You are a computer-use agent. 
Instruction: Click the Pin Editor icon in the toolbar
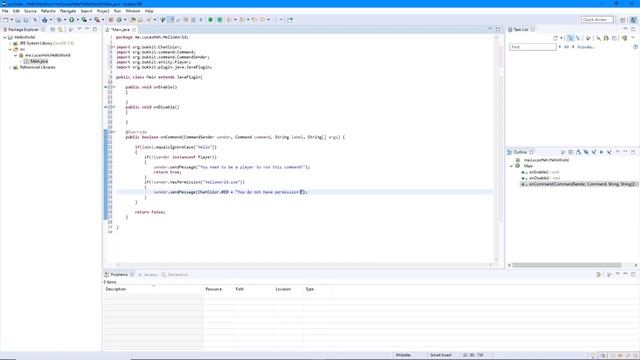point(290,20)
